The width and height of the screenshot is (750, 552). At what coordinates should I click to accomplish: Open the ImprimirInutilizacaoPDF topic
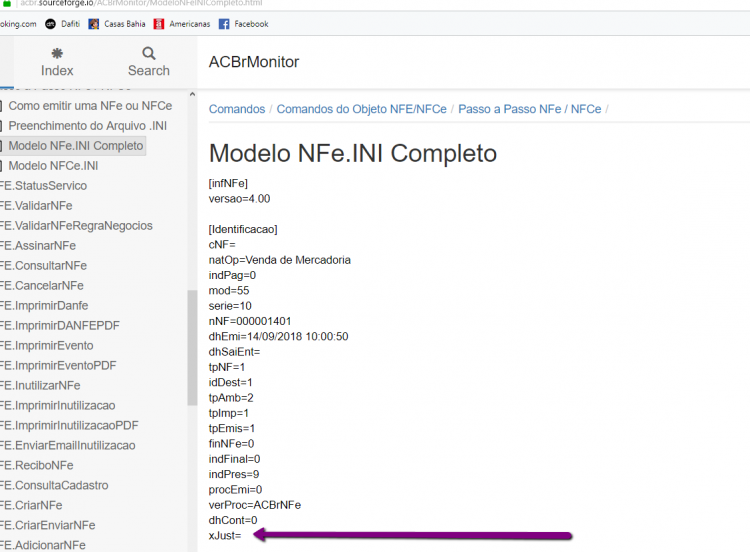point(69,426)
